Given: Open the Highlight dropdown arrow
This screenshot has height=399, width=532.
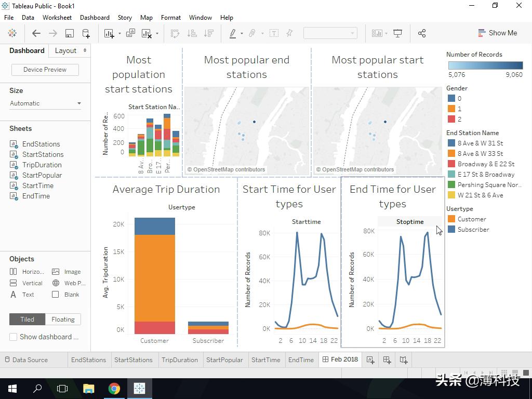Looking at the screenshot, I should coord(242,33).
